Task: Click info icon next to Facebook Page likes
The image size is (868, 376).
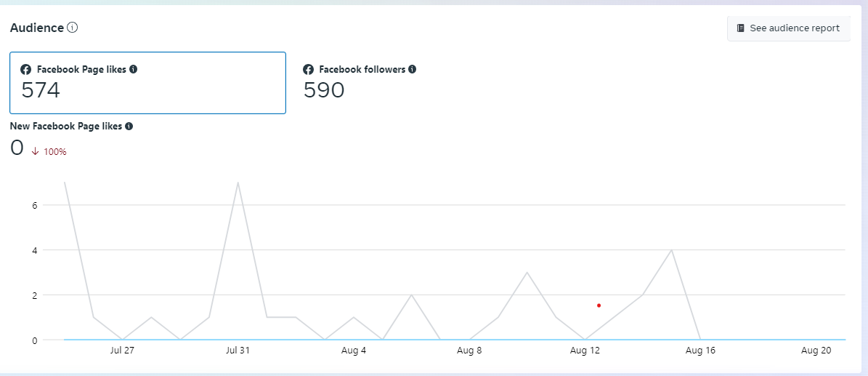Action: click(x=134, y=70)
